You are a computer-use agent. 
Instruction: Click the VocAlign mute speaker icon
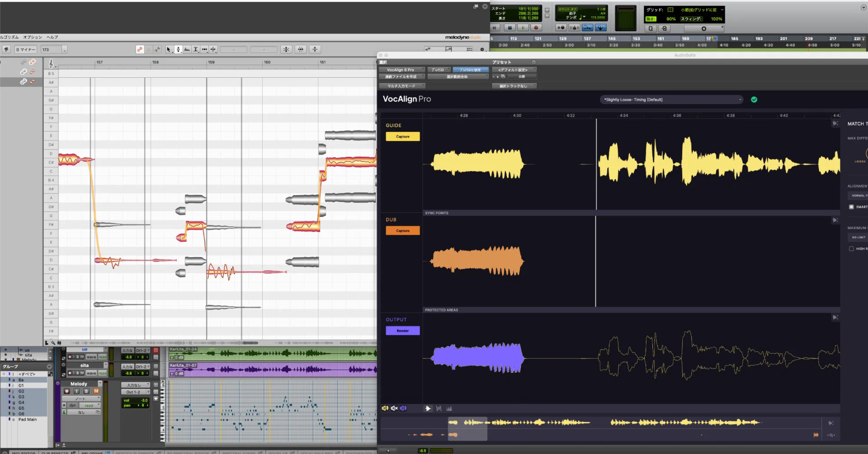click(x=394, y=408)
